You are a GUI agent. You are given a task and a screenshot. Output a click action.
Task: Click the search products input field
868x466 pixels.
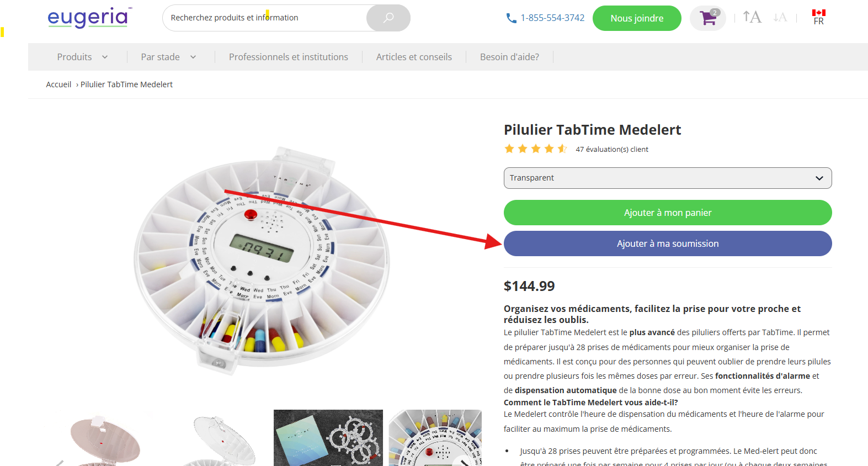tap(265, 18)
